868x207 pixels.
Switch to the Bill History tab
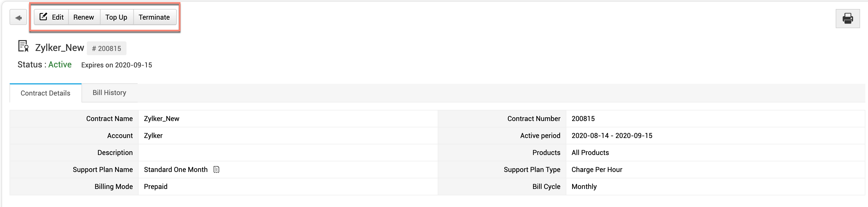click(109, 93)
